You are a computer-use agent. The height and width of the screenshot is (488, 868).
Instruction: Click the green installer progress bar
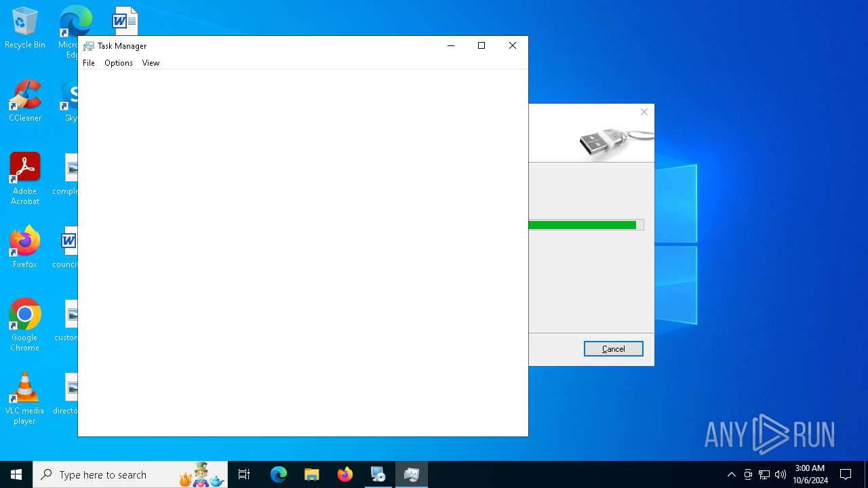point(586,225)
